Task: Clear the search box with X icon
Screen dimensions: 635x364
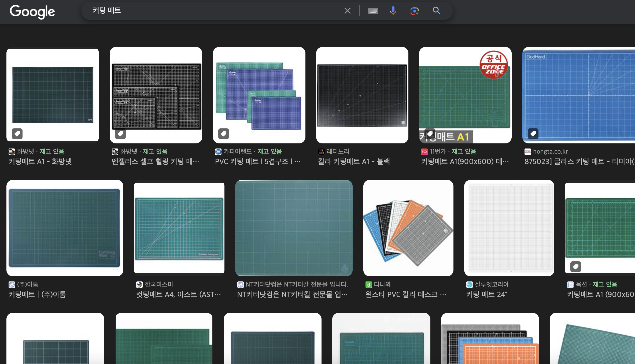Action: point(347,11)
